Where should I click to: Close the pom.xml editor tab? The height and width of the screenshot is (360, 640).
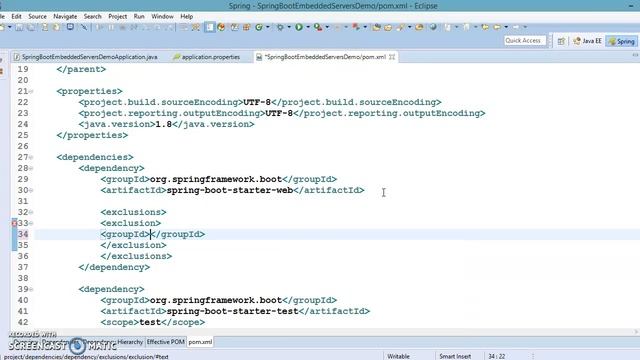392,57
